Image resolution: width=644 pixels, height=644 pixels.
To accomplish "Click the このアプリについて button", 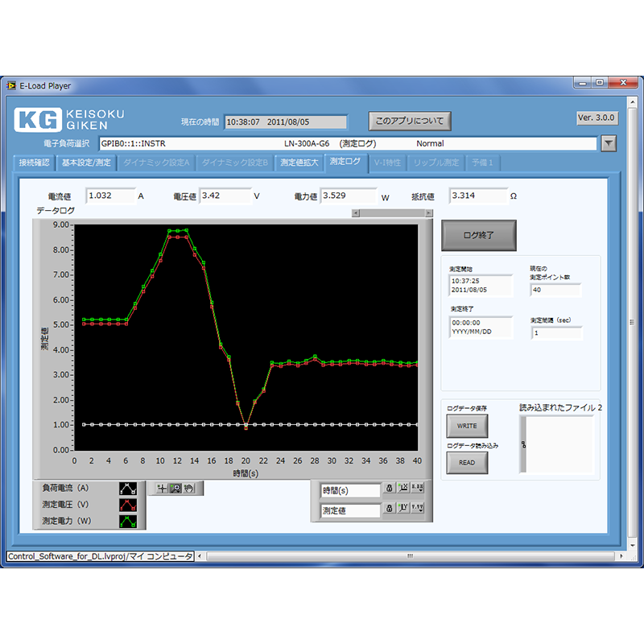I will coord(410,122).
